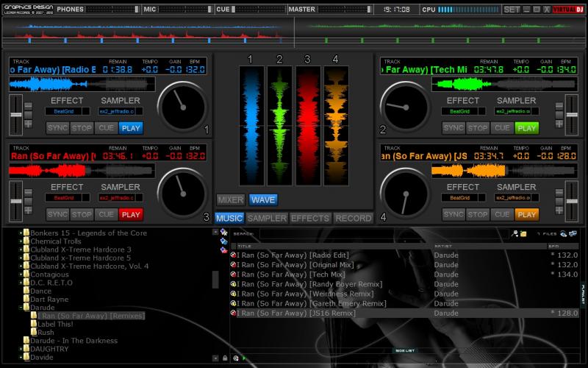Click deck 3 pitch minus button

[x=28, y=193]
